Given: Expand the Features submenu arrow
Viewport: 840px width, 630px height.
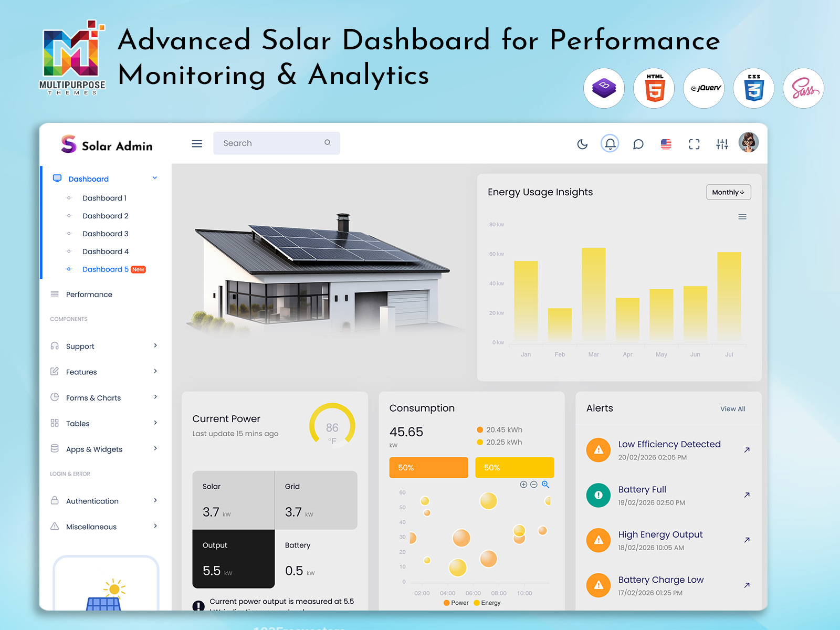Looking at the screenshot, I should click(x=155, y=371).
